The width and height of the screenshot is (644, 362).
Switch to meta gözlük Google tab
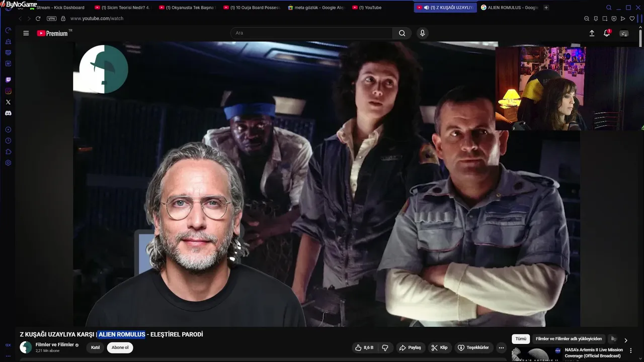[x=315, y=8]
